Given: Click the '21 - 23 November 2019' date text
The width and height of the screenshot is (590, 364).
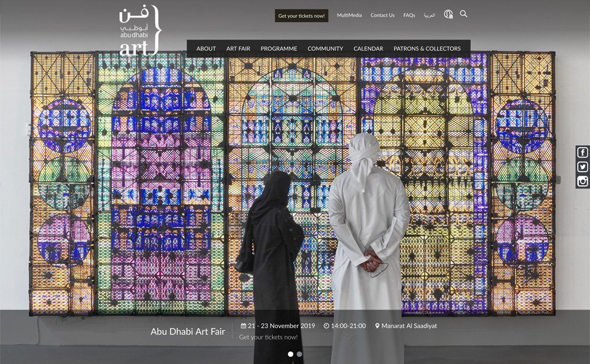Looking at the screenshot, I should pos(281,326).
